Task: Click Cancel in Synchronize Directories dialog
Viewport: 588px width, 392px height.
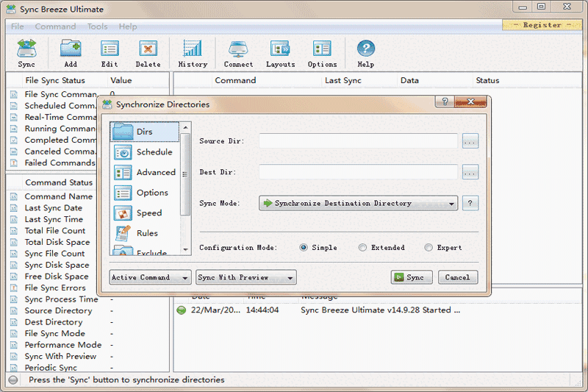Action: tap(458, 277)
